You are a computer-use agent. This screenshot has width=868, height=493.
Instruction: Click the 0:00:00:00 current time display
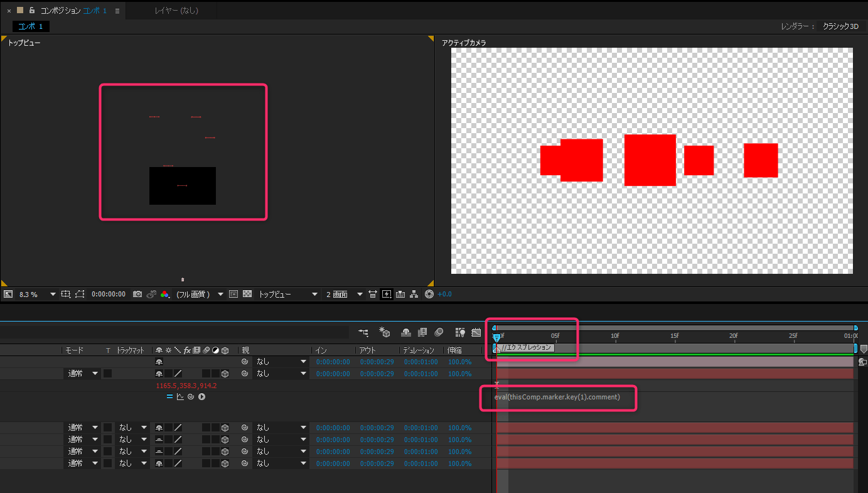pos(108,294)
